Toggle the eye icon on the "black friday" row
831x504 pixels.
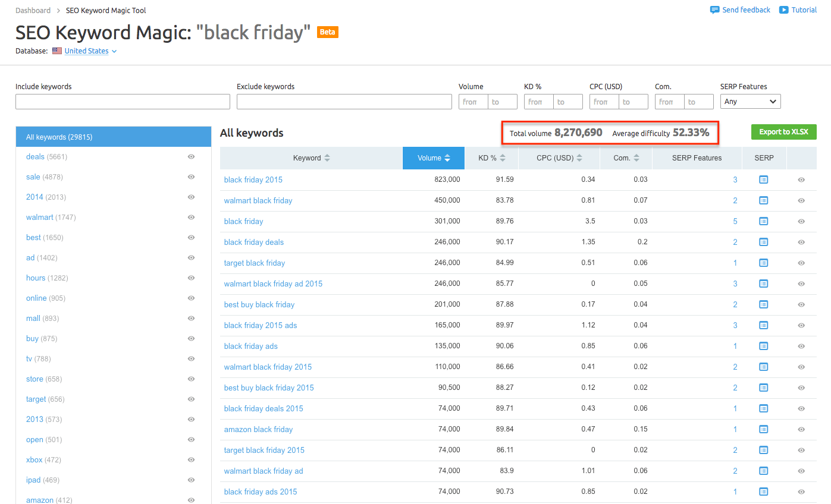coord(802,221)
